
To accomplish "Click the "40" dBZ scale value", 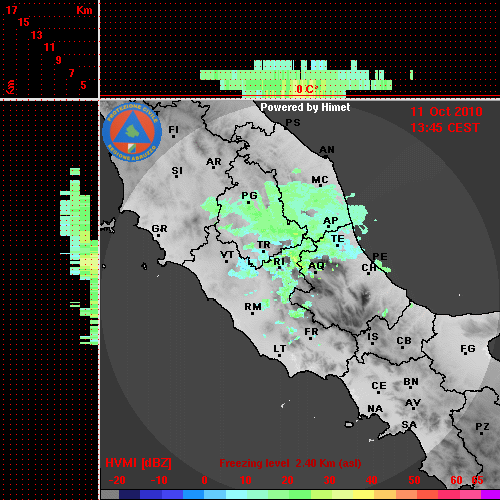I will tap(372, 480).
